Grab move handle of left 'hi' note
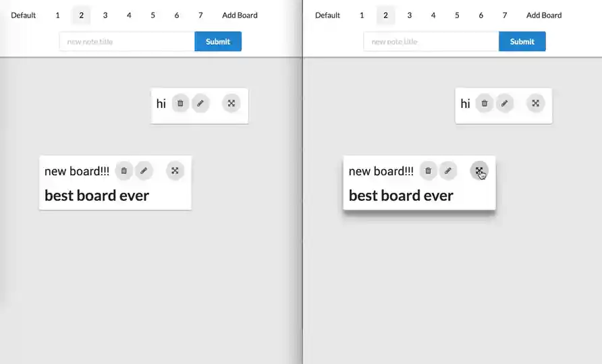Screen dimensions: 602x364 click(x=231, y=103)
